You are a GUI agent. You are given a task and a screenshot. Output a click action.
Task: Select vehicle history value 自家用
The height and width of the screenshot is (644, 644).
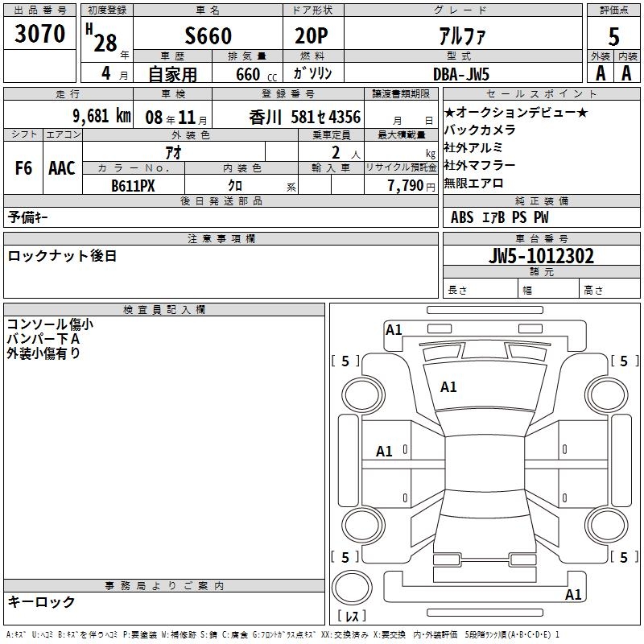pos(172,74)
